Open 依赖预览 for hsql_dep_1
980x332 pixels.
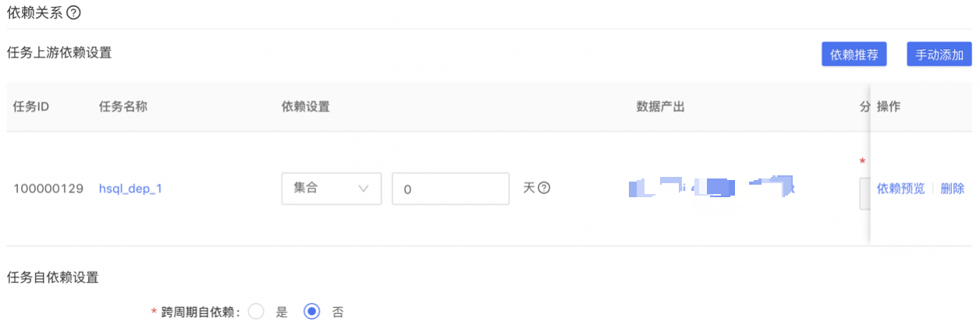(x=900, y=189)
